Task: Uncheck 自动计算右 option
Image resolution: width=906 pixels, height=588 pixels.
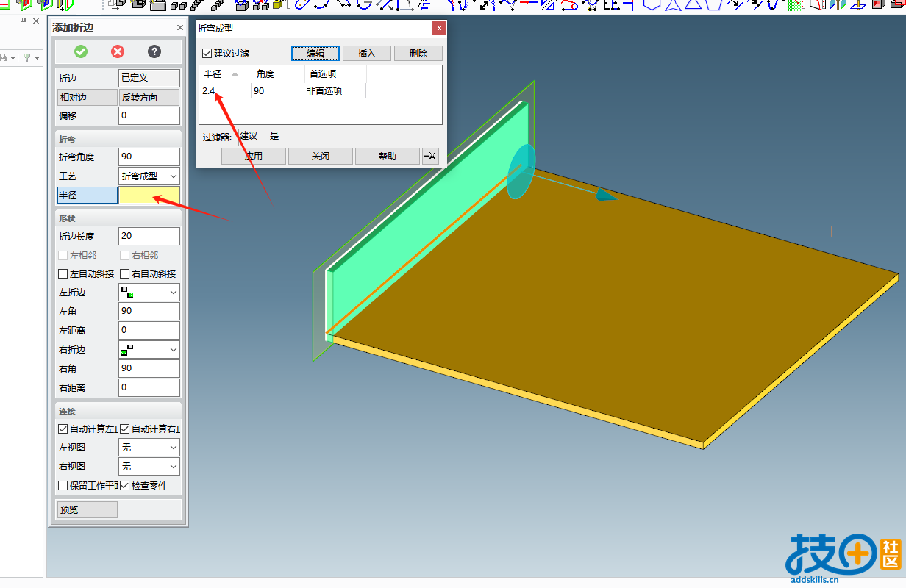Action: pyautogui.click(x=125, y=429)
